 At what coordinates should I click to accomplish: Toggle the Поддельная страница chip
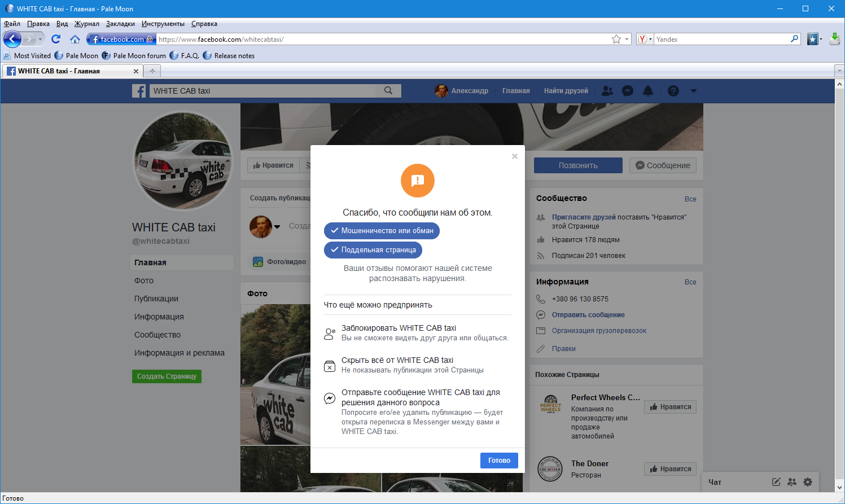(373, 250)
